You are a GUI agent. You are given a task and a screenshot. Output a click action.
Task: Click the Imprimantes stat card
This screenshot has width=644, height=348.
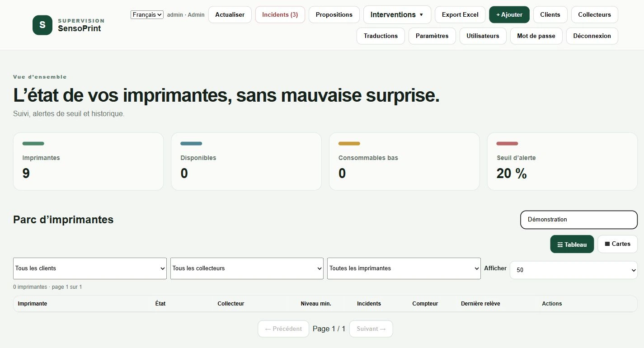click(x=89, y=161)
